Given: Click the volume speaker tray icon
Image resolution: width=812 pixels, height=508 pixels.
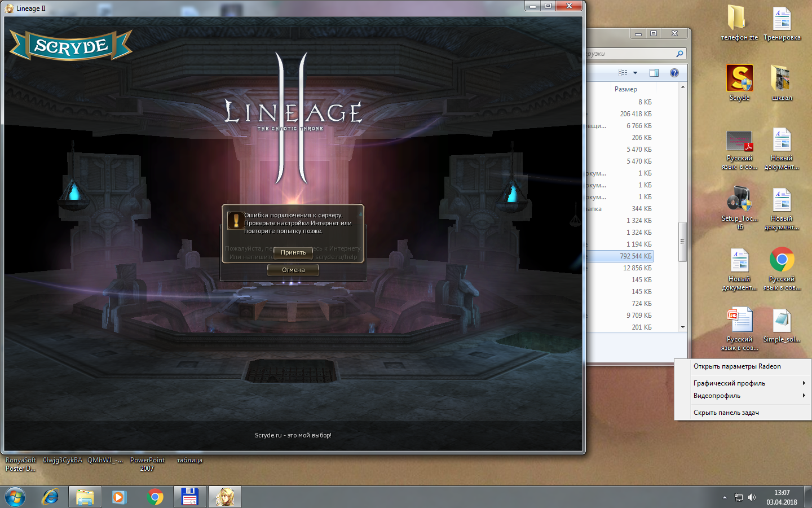Looking at the screenshot, I should pos(752,497).
